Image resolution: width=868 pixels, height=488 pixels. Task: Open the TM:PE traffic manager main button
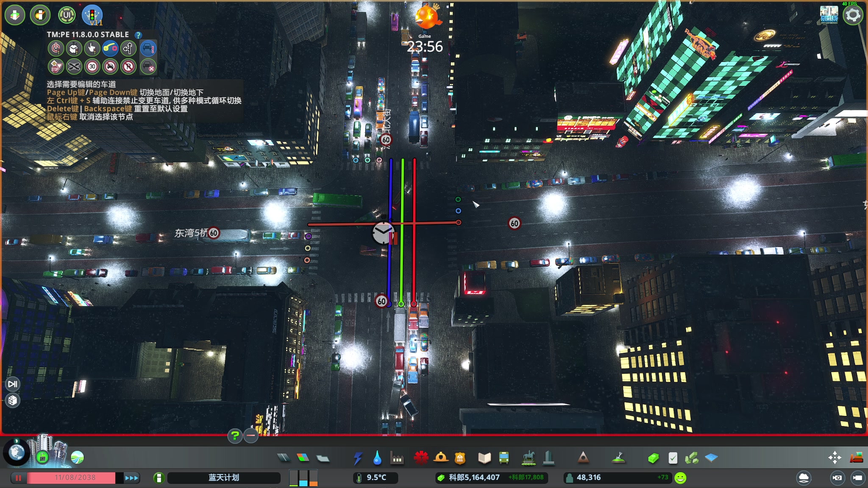92,15
